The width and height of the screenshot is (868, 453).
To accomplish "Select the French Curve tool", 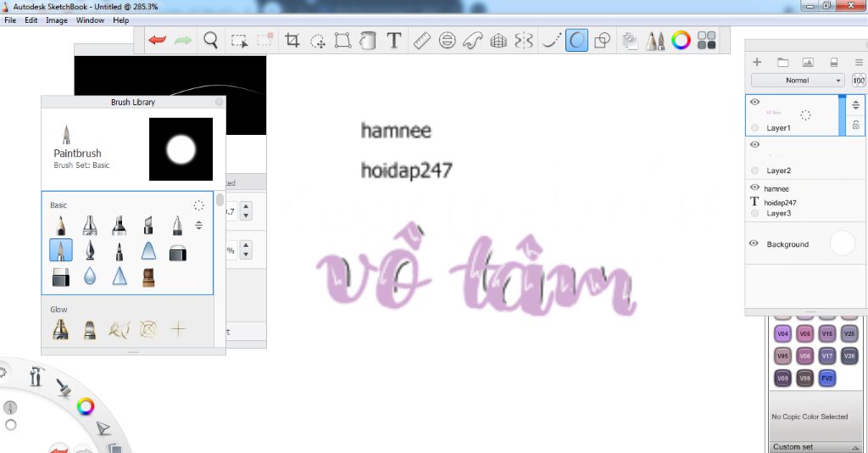I will tap(473, 40).
